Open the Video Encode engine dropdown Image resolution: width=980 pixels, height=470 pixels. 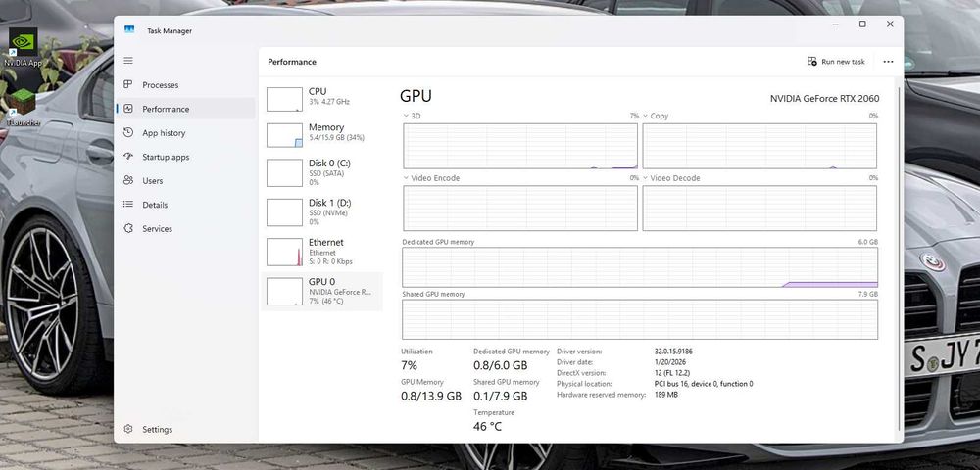coord(407,178)
